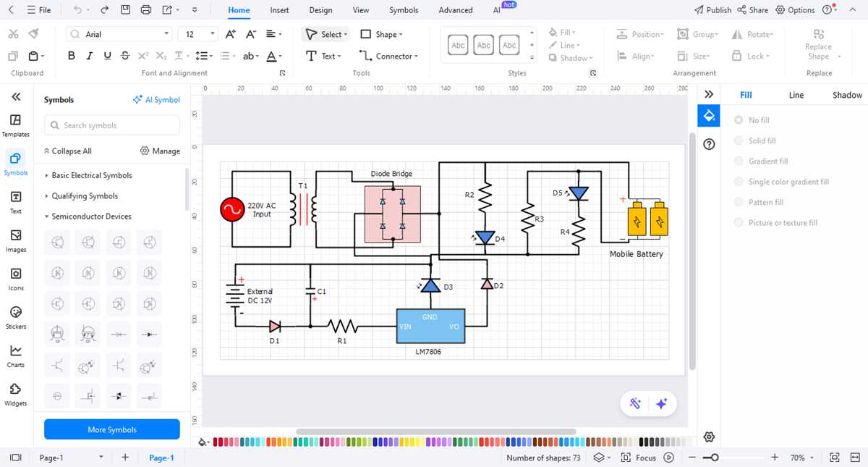
Task: Click the Undo arrow icon
Action: coord(77,10)
